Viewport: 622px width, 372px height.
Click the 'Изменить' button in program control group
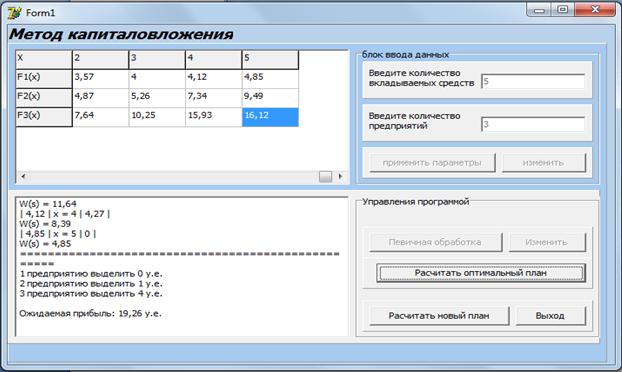point(547,242)
